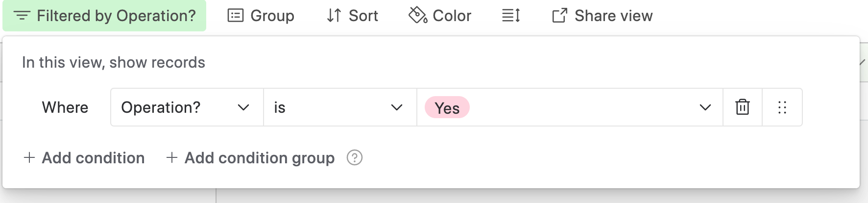Click the Share view label

tap(614, 16)
